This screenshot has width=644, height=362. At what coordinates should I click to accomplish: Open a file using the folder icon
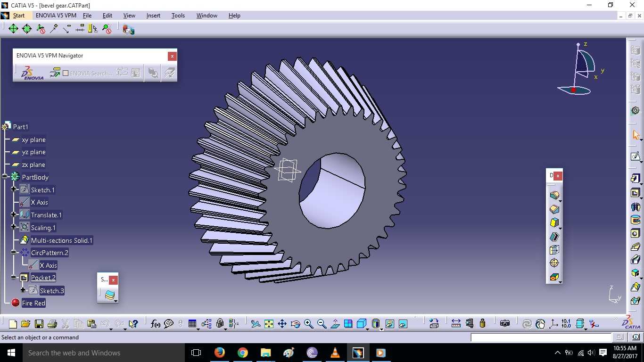pos(25,324)
